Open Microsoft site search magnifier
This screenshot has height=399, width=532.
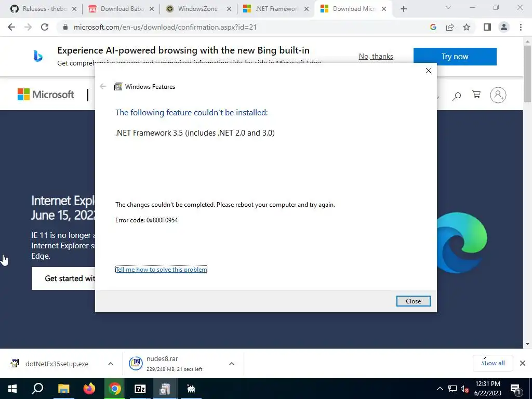click(x=457, y=96)
